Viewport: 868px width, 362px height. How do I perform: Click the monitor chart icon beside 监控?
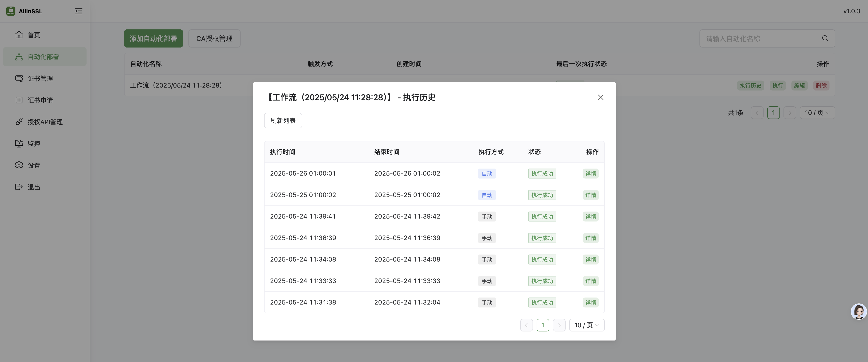click(x=19, y=143)
